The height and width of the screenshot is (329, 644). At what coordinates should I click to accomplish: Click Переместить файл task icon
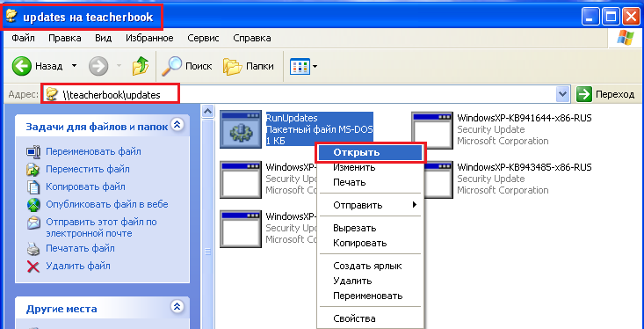click(x=33, y=170)
